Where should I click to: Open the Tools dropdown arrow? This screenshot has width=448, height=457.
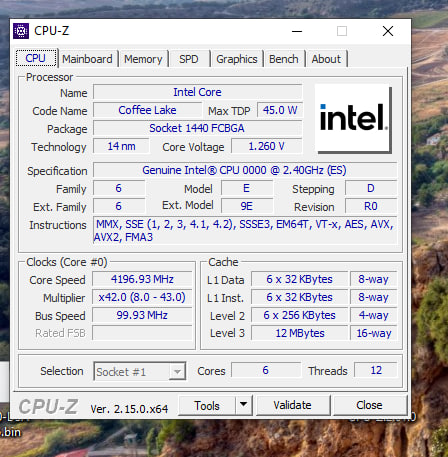[x=244, y=405]
